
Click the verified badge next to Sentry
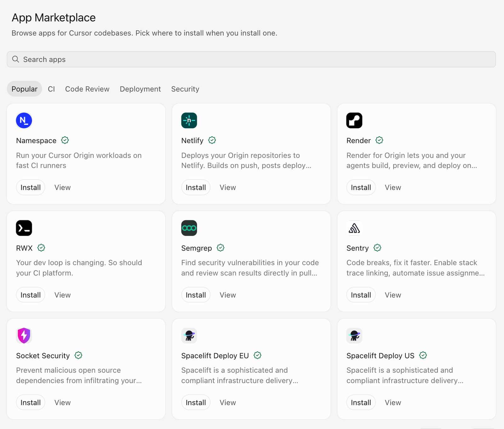[x=377, y=248]
